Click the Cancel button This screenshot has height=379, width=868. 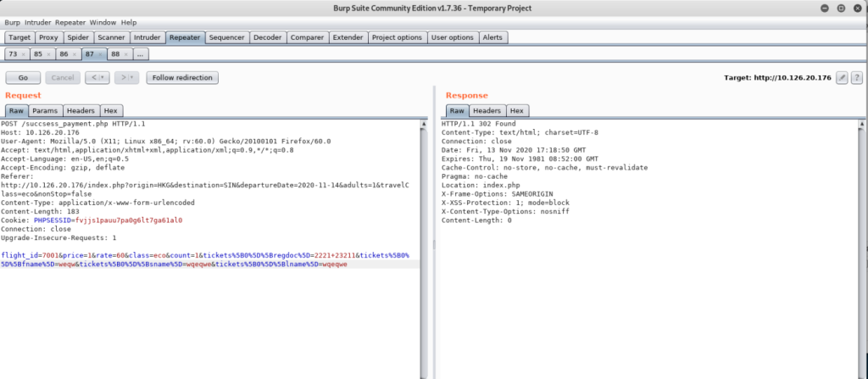tap(63, 77)
